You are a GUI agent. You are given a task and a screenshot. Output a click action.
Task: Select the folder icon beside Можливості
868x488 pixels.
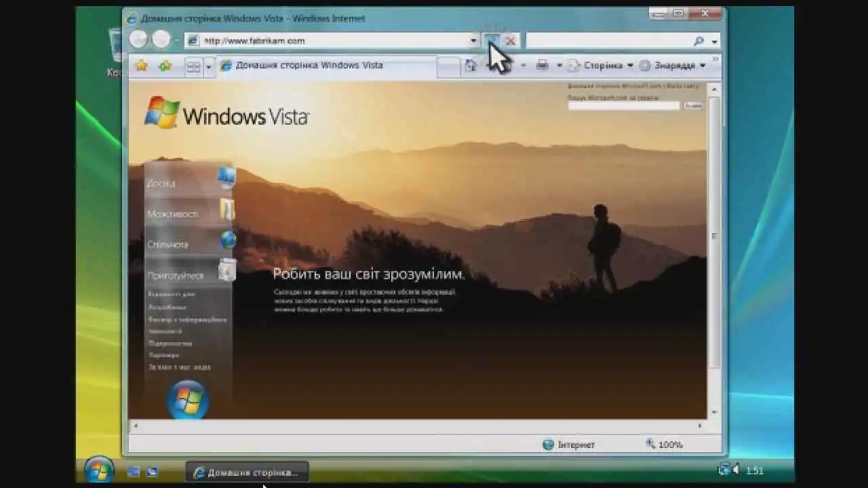pyautogui.click(x=227, y=209)
